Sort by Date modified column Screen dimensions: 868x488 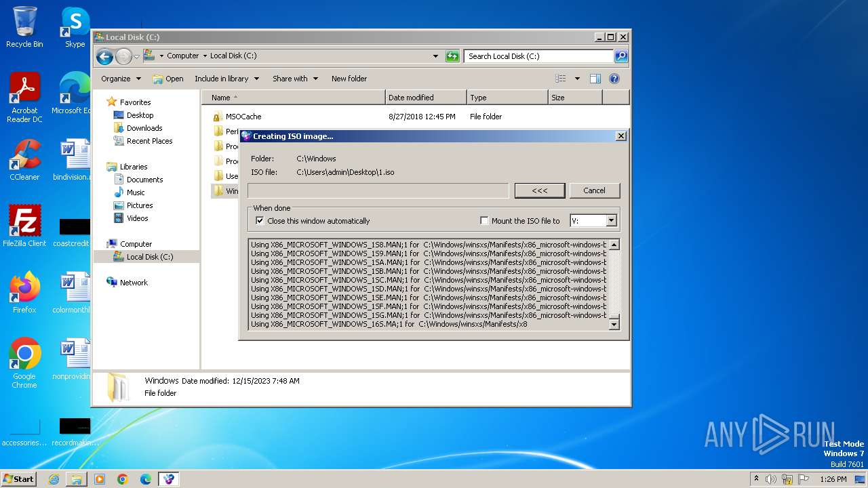coord(426,98)
